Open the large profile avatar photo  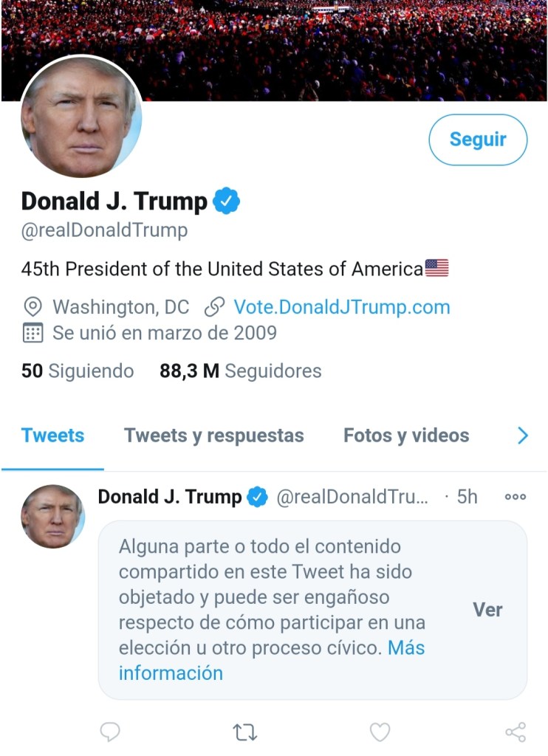click(x=81, y=116)
